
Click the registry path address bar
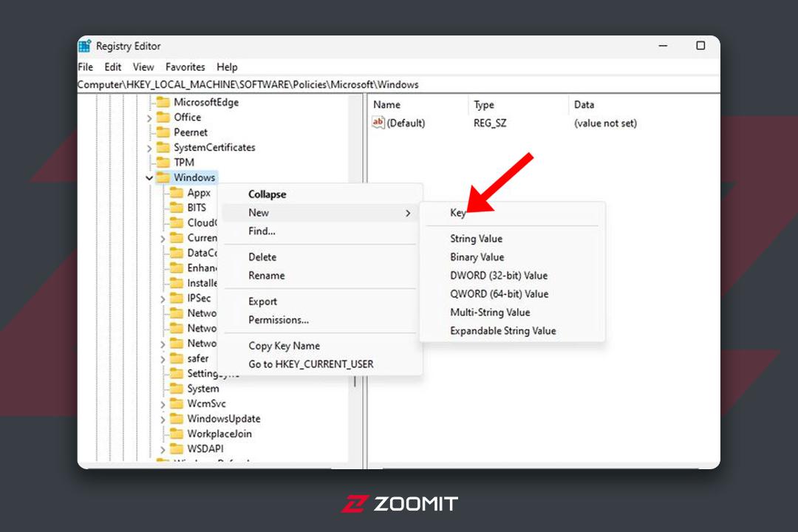coord(398,84)
